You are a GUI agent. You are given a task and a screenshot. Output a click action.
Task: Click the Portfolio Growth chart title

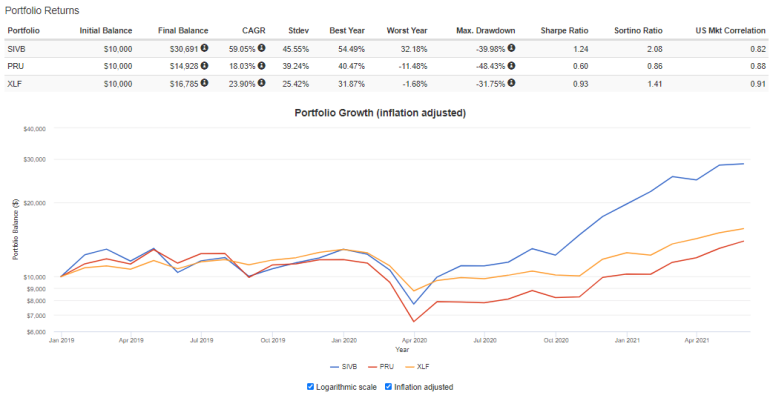pyautogui.click(x=380, y=113)
